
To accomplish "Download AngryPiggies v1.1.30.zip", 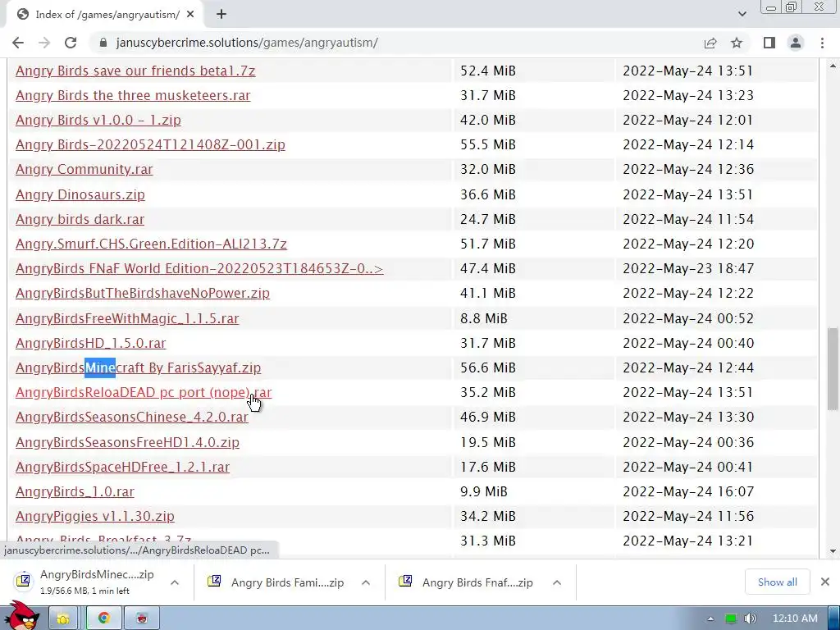I will click(x=95, y=516).
